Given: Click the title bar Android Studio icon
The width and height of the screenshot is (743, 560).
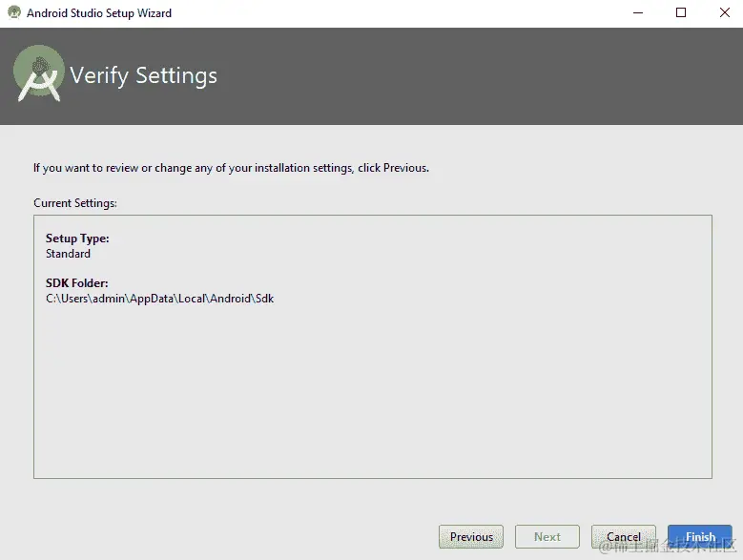Looking at the screenshot, I should [14, 12].
